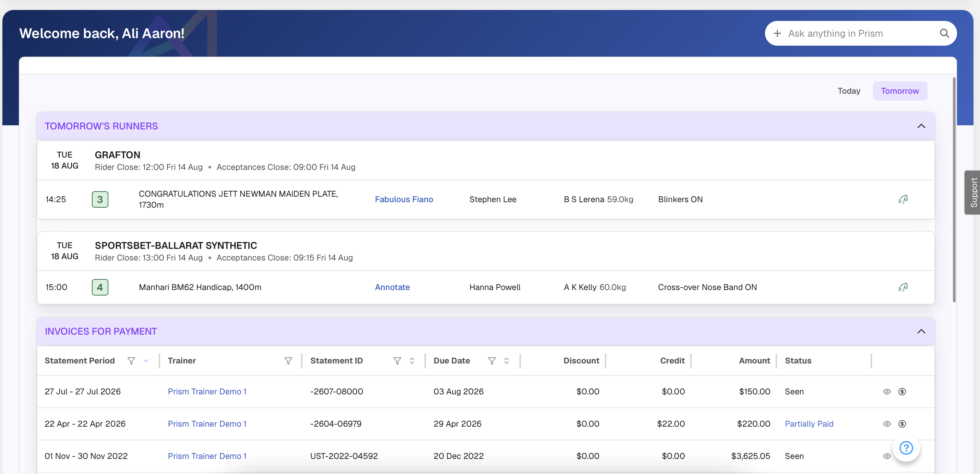The width and height of the screenshot is (980, 474).
Task: Click the Manhari BM62 Handicap race name
Action: point(200,287)
